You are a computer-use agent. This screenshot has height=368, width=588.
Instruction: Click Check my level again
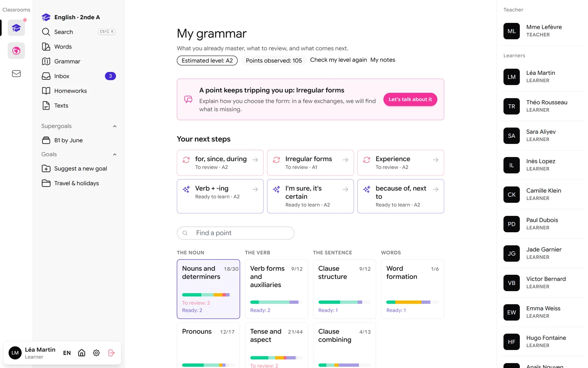tap(339, 60)
